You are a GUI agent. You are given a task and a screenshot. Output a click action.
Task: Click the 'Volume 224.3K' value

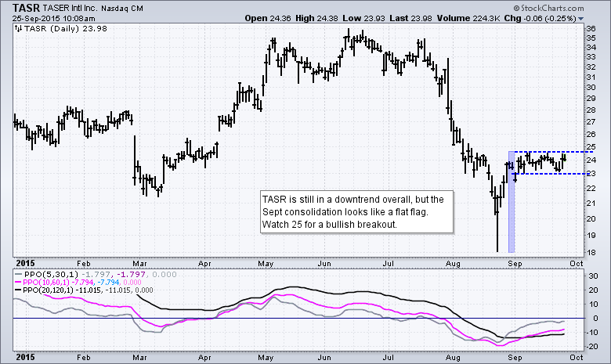click(468, 18)
